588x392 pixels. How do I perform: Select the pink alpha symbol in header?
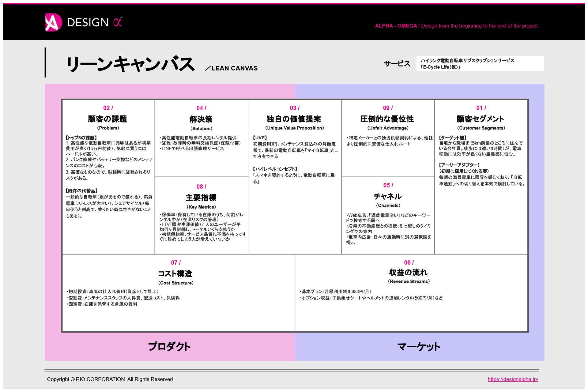click(x=117, y=22)
